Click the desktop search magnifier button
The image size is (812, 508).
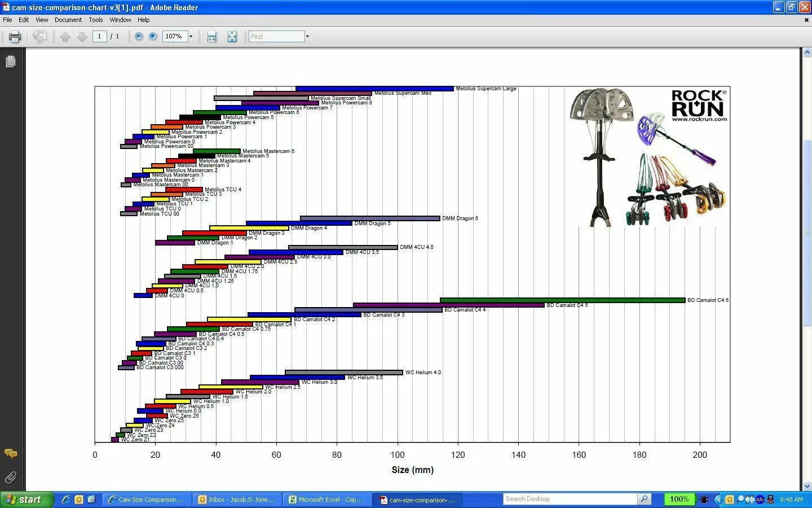coord(645,499)
